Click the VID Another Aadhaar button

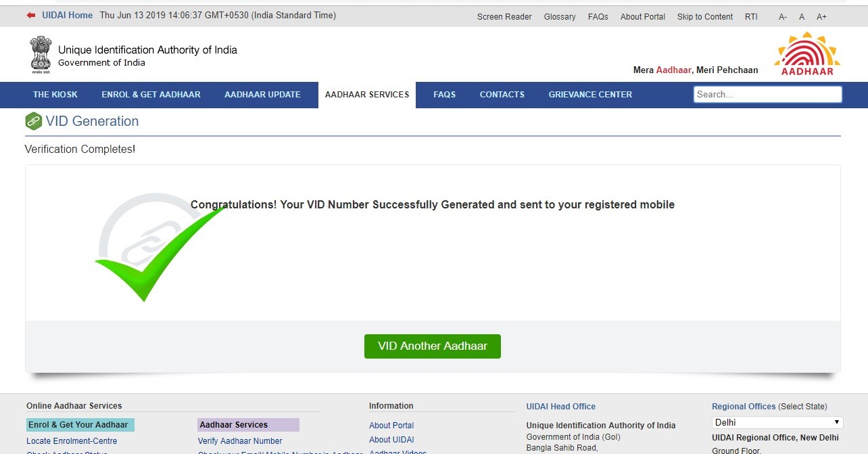point(433,346)
